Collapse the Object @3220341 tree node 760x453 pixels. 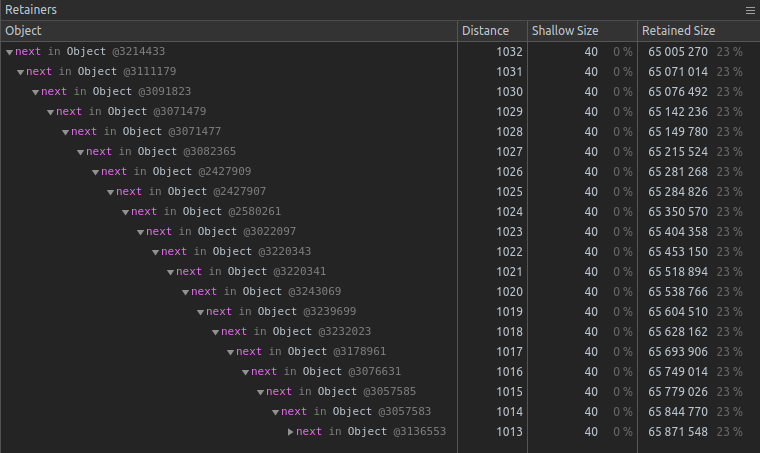coord(171,272)
